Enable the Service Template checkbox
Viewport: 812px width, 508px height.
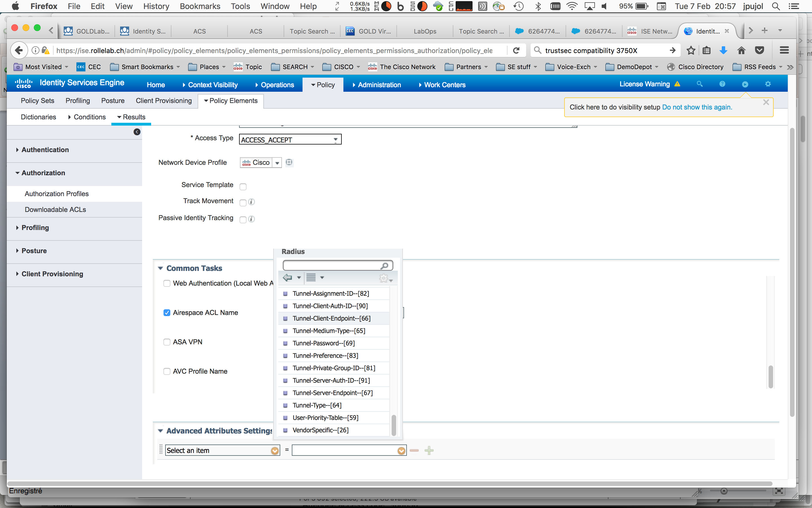tap(243, 187)
